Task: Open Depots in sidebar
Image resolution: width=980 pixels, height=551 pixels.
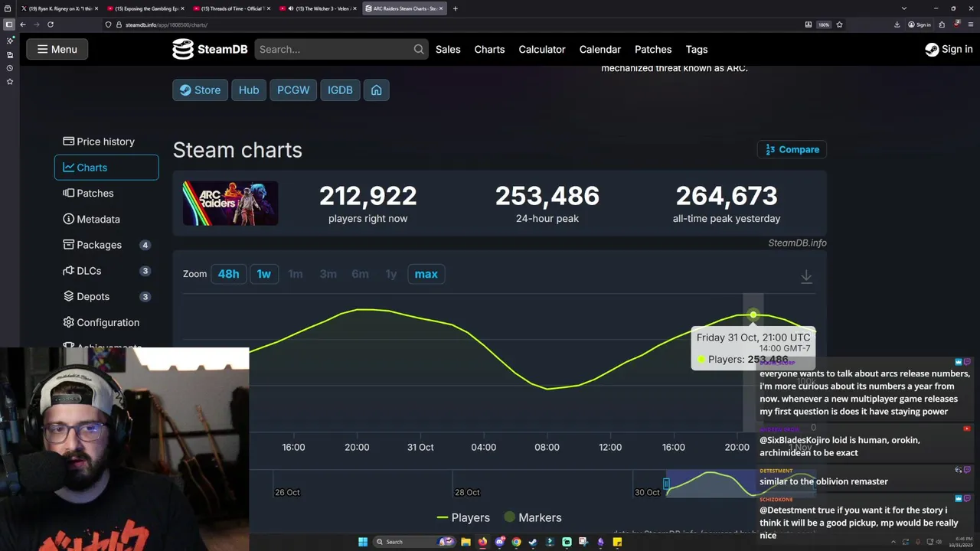Action: click(x=106, y=296)
